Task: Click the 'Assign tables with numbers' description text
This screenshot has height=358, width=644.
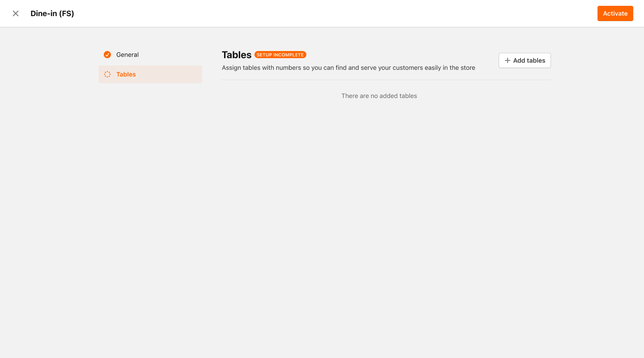Action: click(348, 68)
